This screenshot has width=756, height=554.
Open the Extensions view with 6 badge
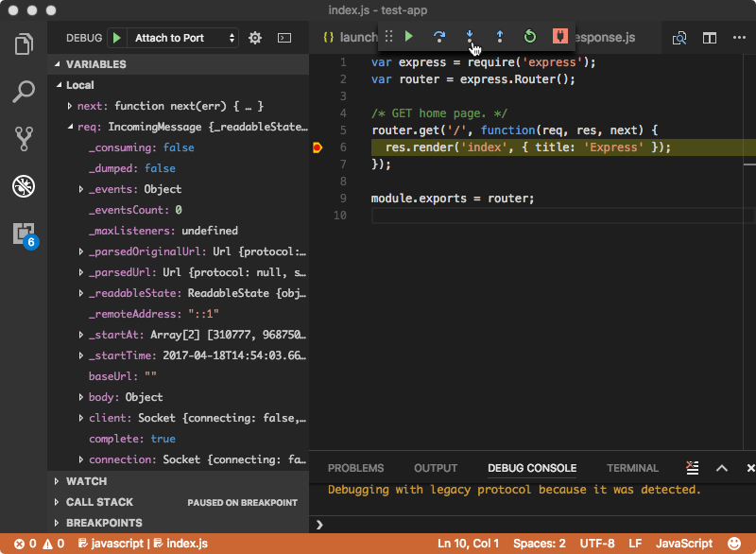click(24, 234)
